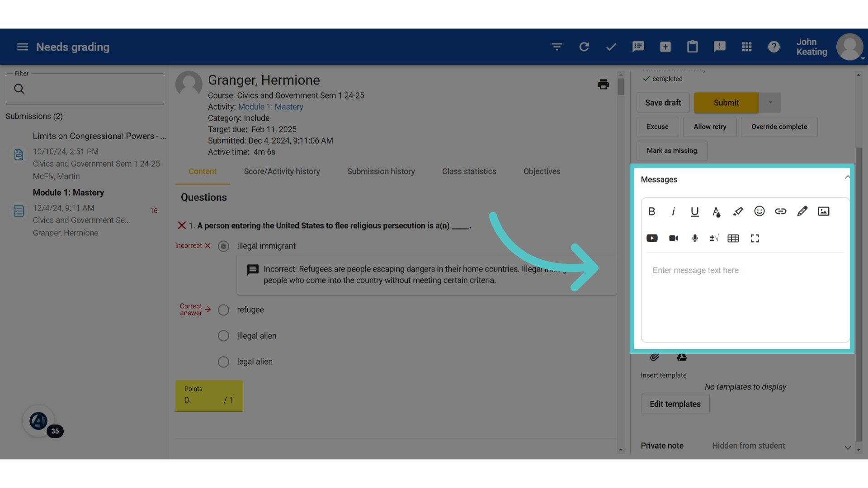868x488 pixels.
Task: Toggle italic formatting in Messages editor
Action: (x=673, y=211)
